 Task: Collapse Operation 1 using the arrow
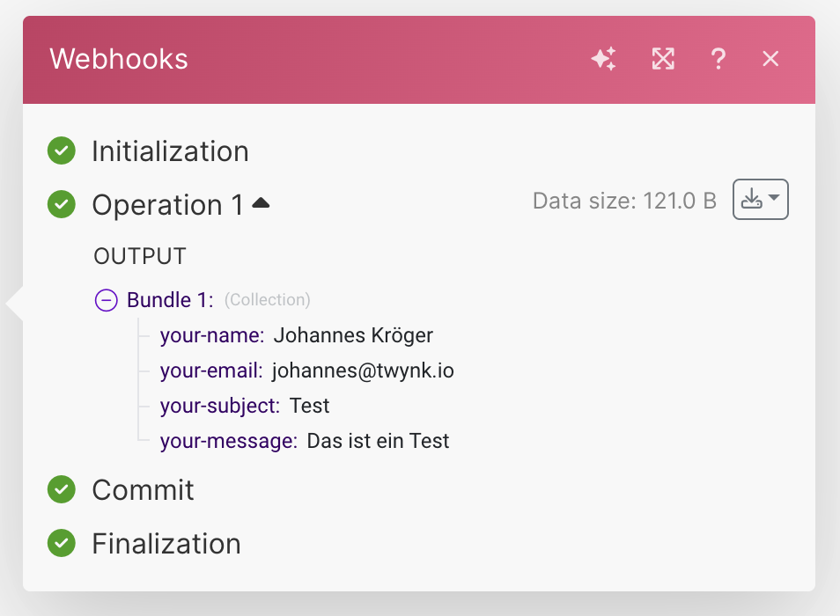(261, 203)
